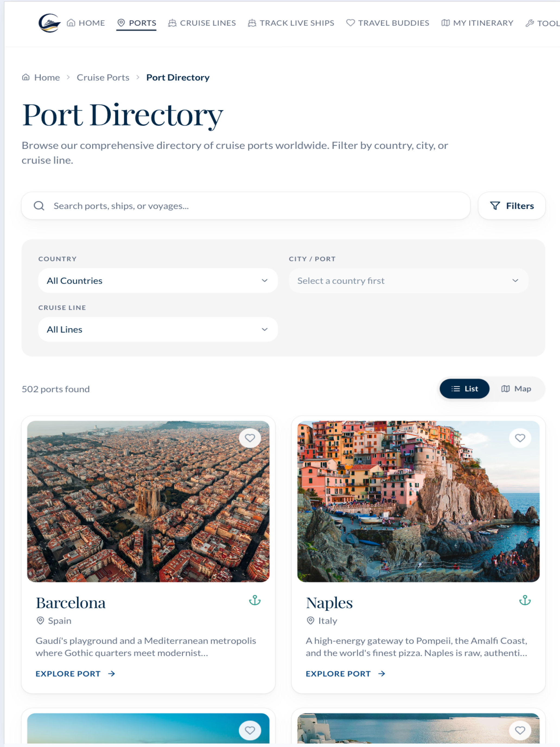The width and height of the screenshot is (560, 747).
Task: Click the anchor icon on Naples card
Action: pos(525,600)
